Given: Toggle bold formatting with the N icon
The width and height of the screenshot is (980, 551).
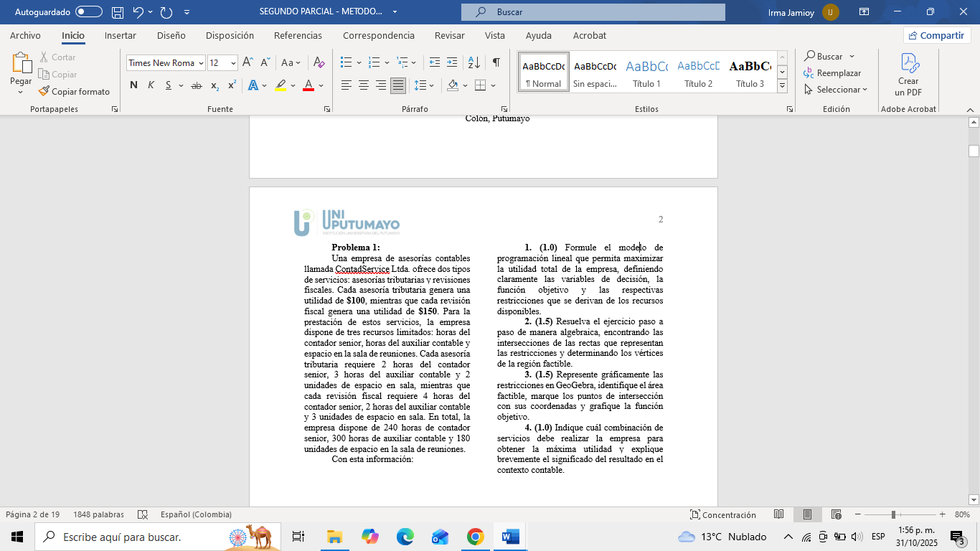Looking at the screenshot, I should click(133, 84).
